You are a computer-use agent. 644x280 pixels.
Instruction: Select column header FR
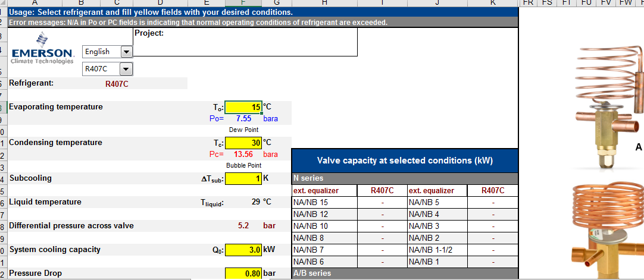pyautogui.click(x=528, y=2)
